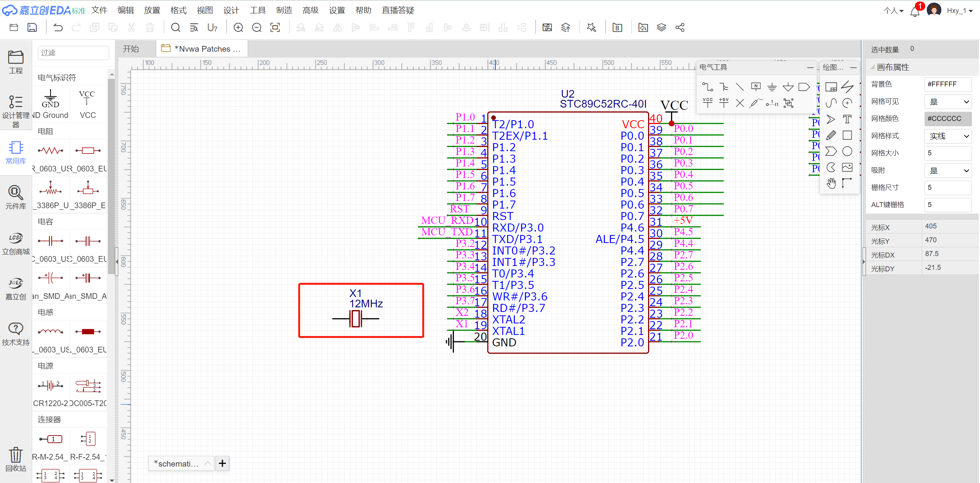Click the 网格颜色 #CCCCCC swatch
The height and width of the screenshot is (483, 980).
pos(948,119)
